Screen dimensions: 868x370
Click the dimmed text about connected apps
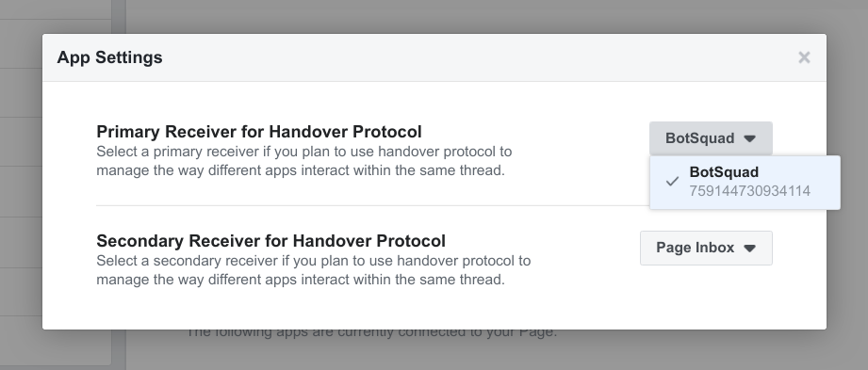tap(371, 333)
